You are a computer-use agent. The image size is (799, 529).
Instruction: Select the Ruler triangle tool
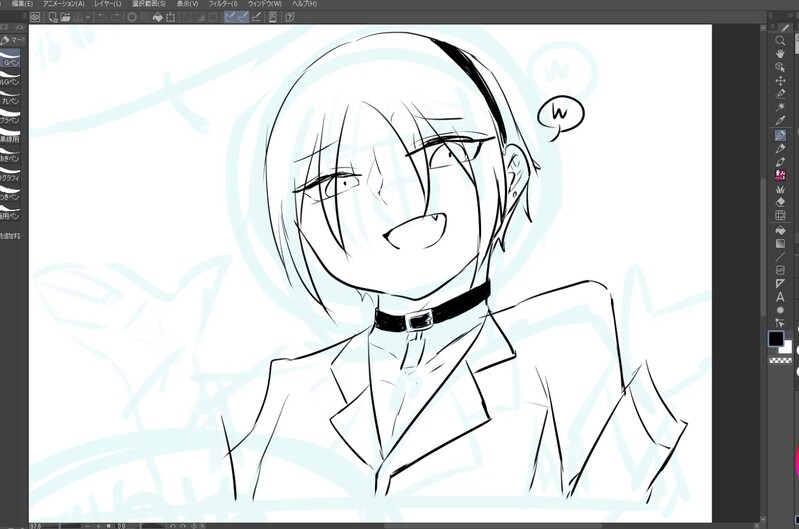780,283
